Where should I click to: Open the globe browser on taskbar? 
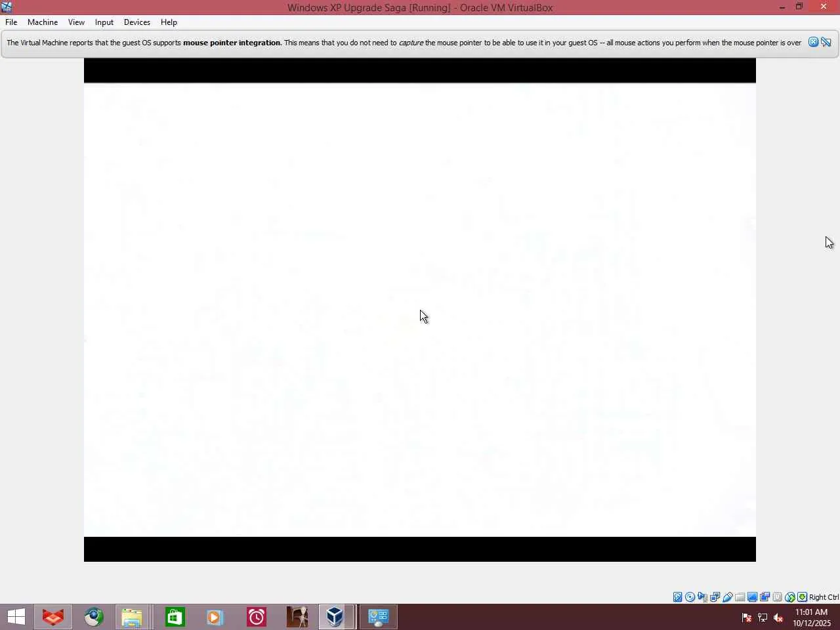(x=94, y=617)
